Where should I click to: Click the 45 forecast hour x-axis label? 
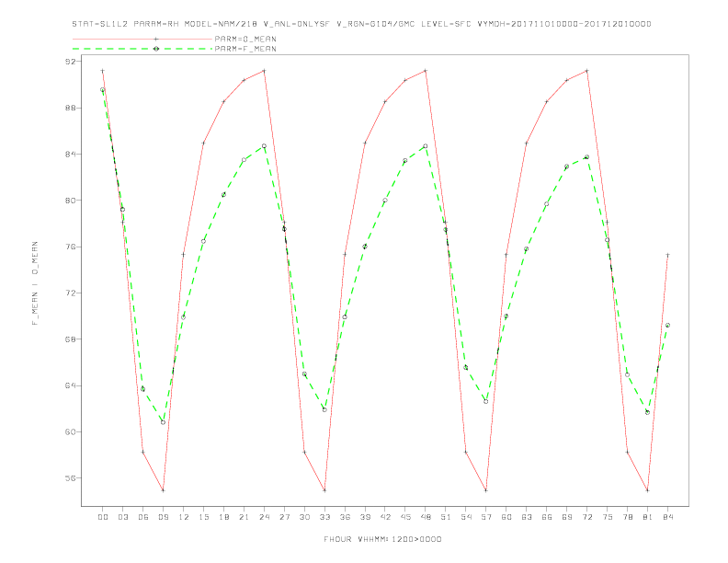pos(405,517)
